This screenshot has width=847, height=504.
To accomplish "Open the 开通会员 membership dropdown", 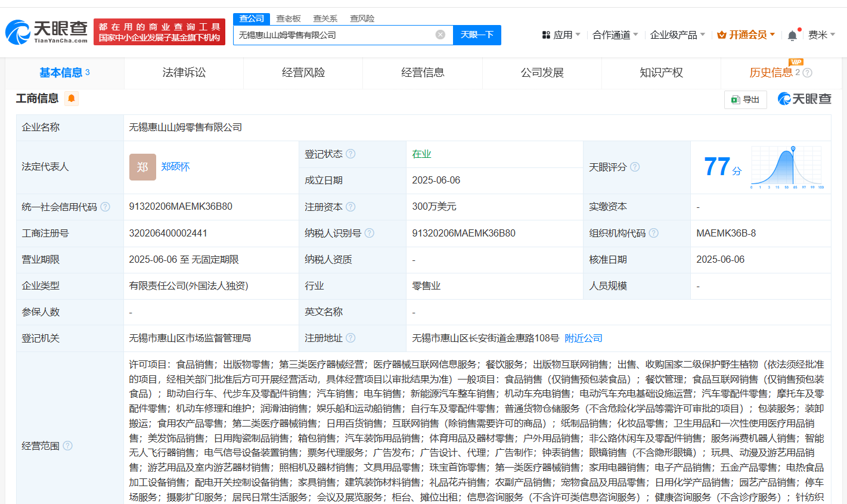I will (746, 35).
